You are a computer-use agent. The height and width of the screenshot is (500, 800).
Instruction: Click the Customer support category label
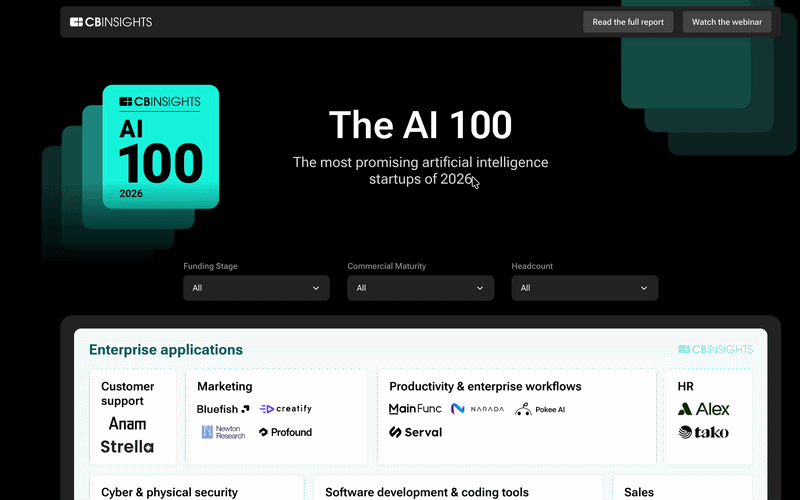[x=128, y=393]
